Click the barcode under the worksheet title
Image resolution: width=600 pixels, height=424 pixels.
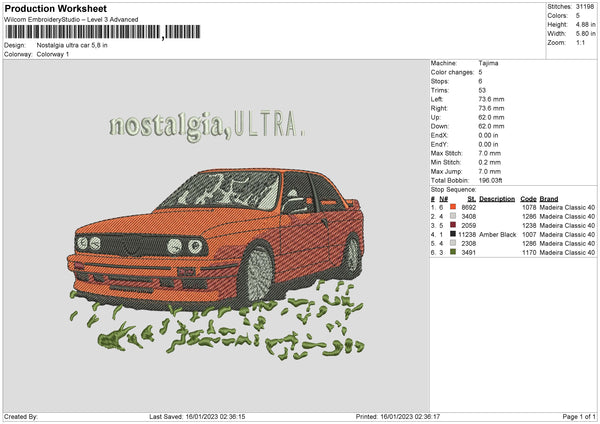102,32
